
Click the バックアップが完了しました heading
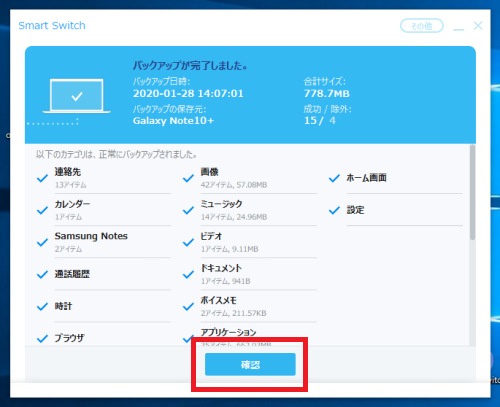pyautogui.click(x=190, y=65)
